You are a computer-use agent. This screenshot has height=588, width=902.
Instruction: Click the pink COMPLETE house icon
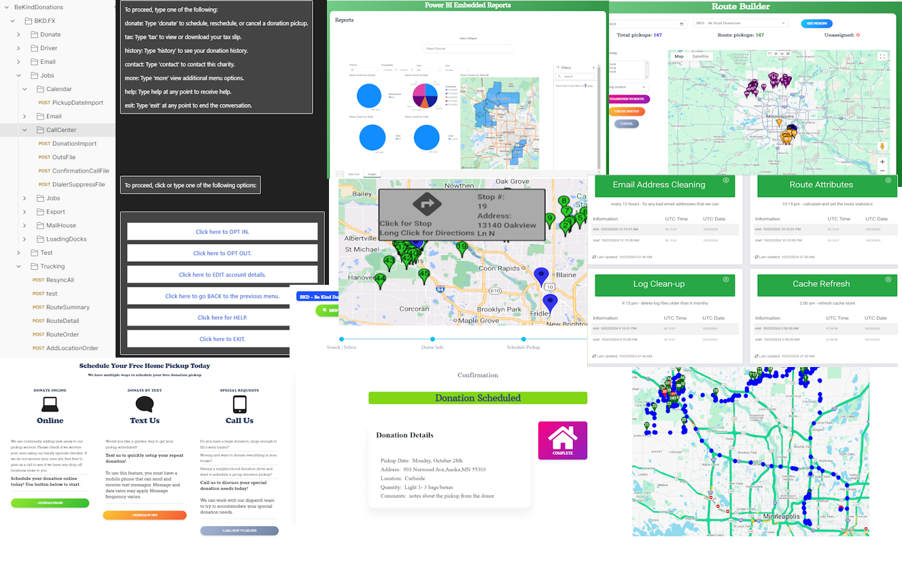(562, 439)
